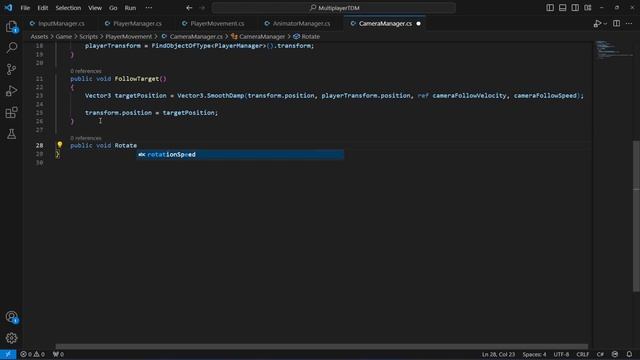Open the File menu
Image resolution: width=640 pixels, height=360 pixels.
point(25,8)
